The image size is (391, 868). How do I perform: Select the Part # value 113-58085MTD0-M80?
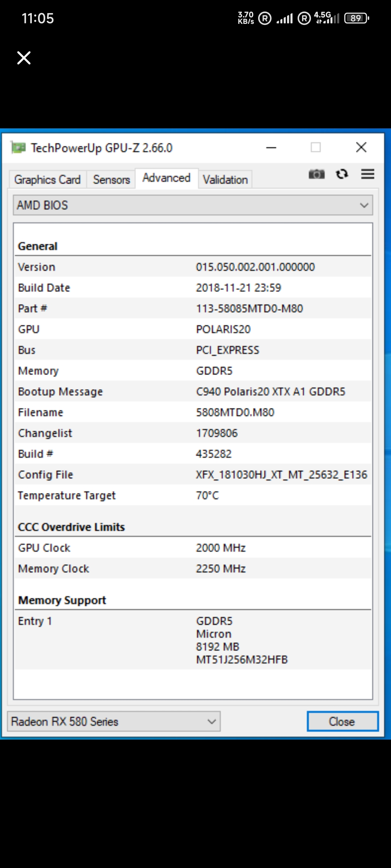coord(249,309)
